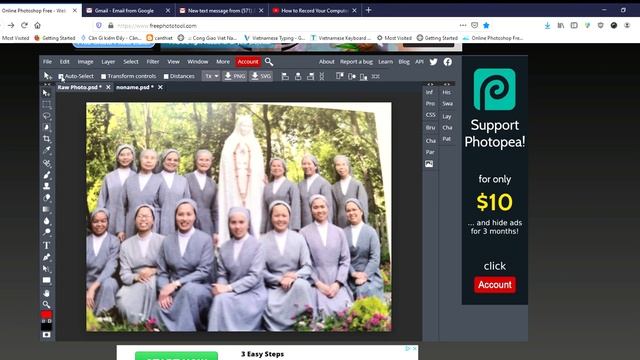Open the image panel icon in sidebar

[429, 164]
